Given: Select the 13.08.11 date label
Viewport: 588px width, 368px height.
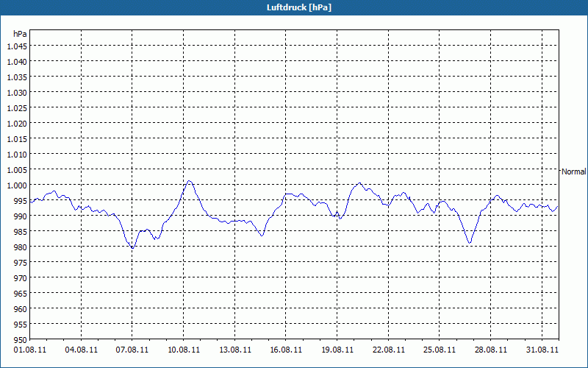Looking at the screenshot, I should (x=235, y=350).
